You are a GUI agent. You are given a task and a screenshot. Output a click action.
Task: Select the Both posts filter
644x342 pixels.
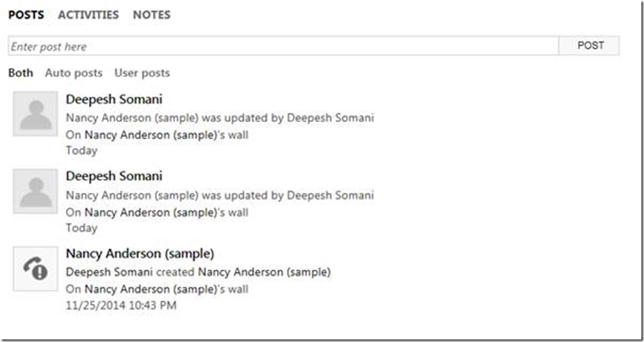(x=21, y=73)
